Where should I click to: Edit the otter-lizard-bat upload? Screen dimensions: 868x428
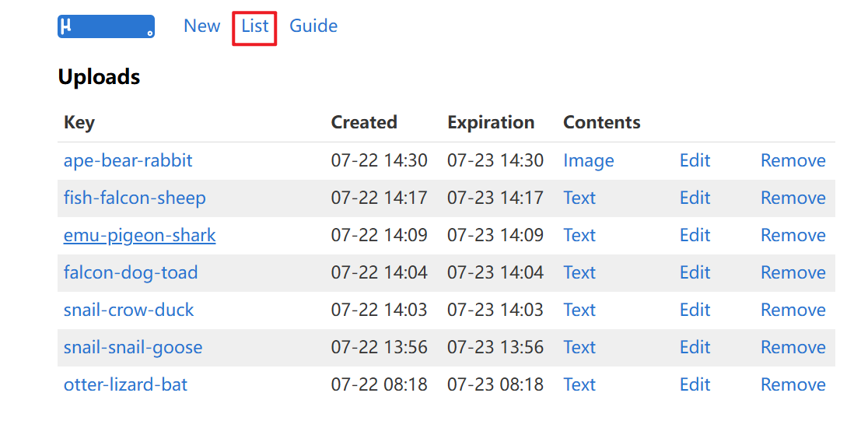pyautogui.click(x=695, y=385)
